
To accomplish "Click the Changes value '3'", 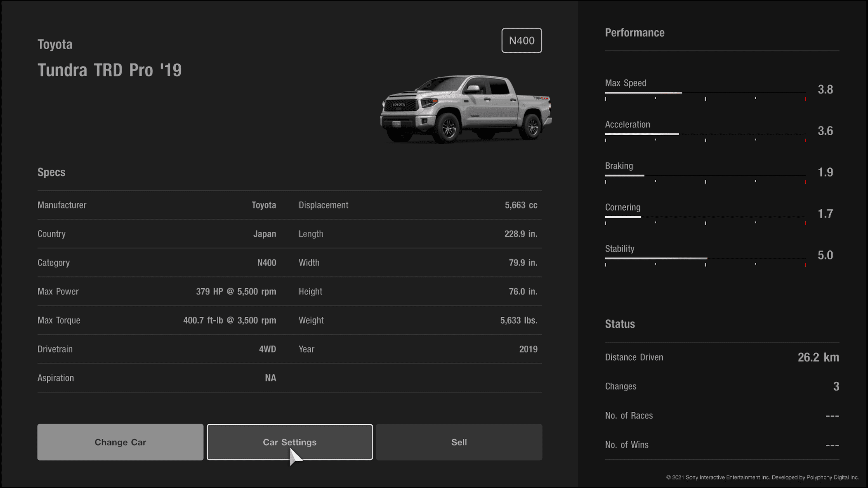I will pyautogui.click(x=836, y=386).
